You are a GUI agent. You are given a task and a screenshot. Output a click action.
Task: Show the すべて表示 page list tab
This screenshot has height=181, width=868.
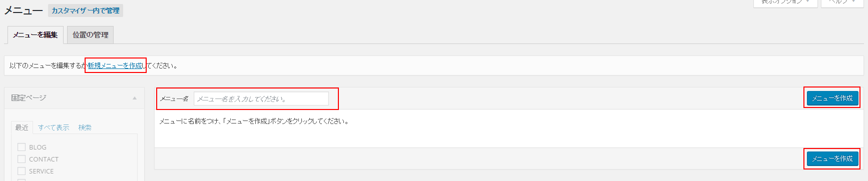(54, 127)
